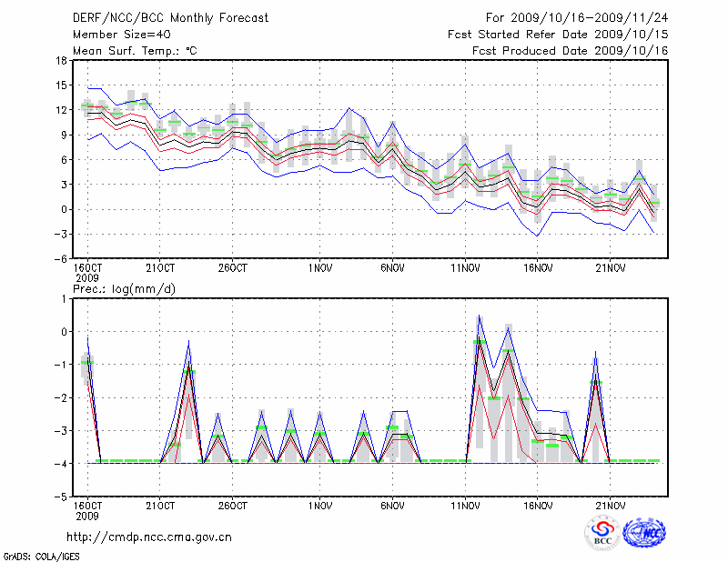
Task: Click the forecast period 2009/10/16-2009/11/24 text
Action: (577, 17)
